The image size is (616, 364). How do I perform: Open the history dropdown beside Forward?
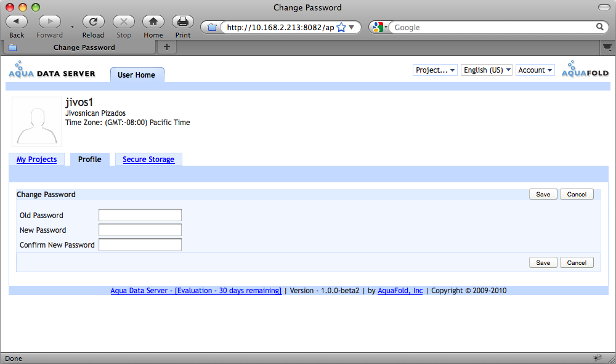point(72,26)
